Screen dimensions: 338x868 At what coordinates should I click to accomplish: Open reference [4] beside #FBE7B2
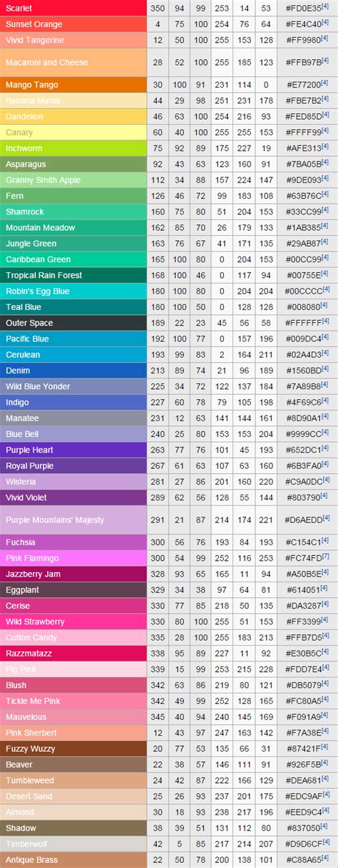point(325,99)
